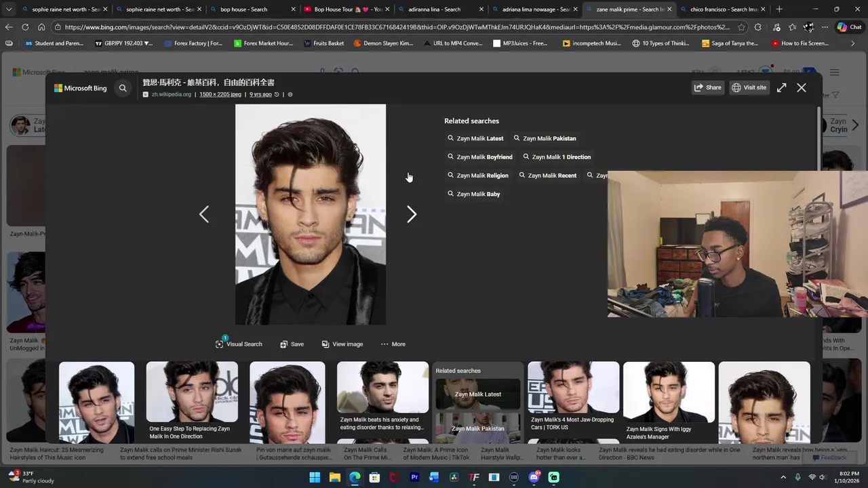Image resolution: width=868 pixels, height=488 pixels.
Task: Switch to the 'adriana lima nowaage' tab
Action: [536, 9]
